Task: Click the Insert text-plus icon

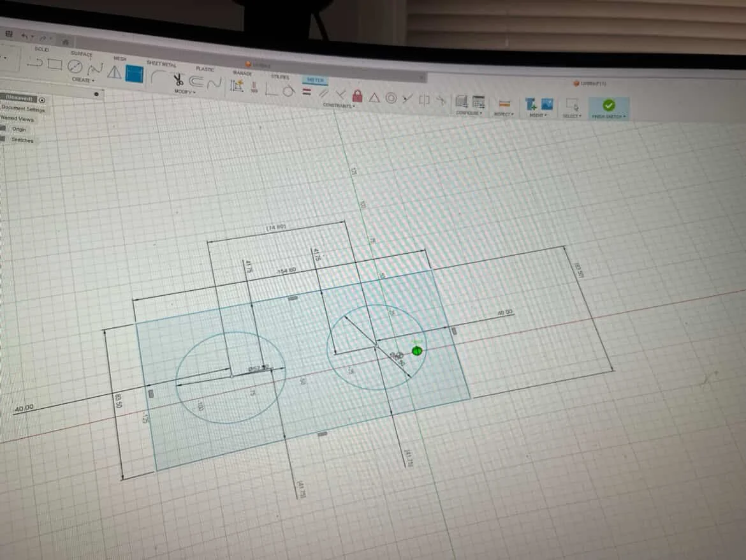Action: point(531,104)
